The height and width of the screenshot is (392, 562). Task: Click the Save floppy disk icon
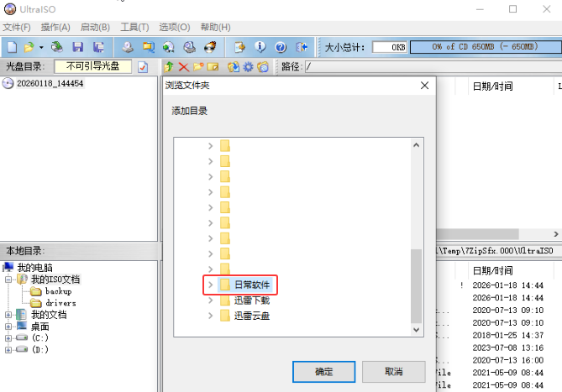pos(78,47)
